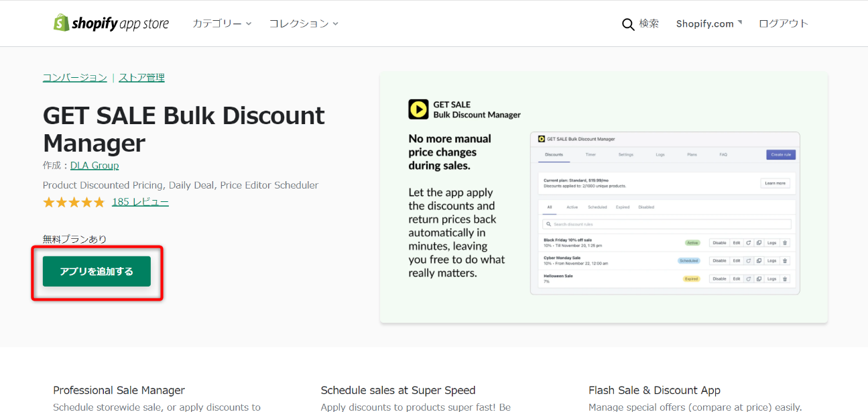
Task: Select the Logs tab in preview header
Action: pyautogui.click(x=660, y=154)
